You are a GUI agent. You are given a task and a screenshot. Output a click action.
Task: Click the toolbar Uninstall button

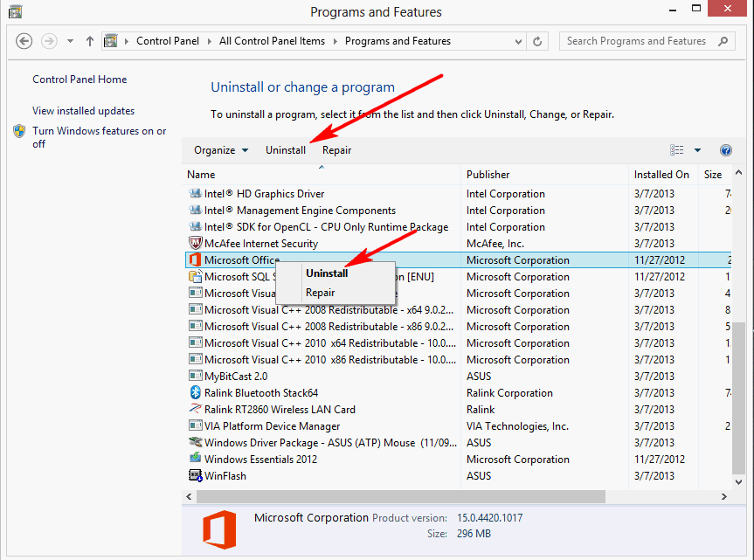(286, 150)
